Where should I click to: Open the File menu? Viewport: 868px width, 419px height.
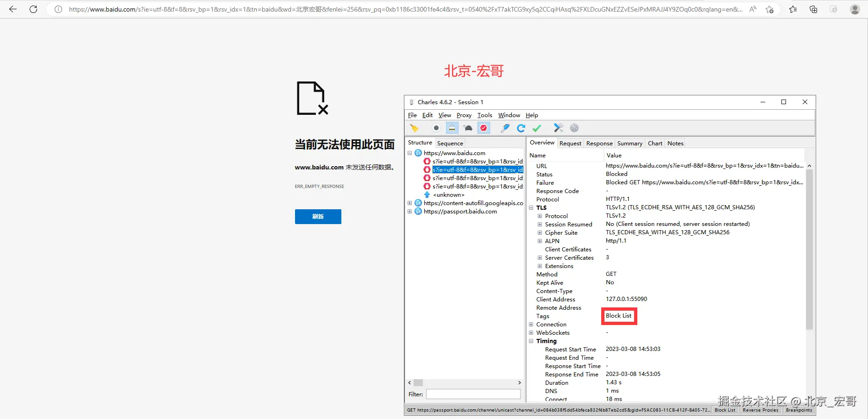(412, 115)
